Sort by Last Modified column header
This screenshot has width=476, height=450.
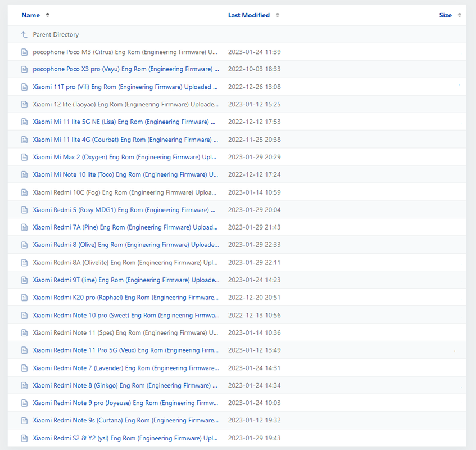pos(248,15)
